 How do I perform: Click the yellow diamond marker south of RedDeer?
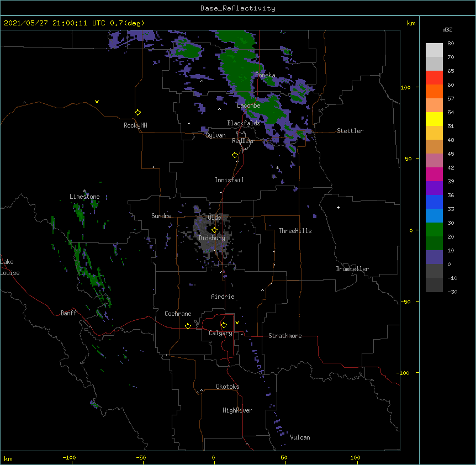click(235, 155)
